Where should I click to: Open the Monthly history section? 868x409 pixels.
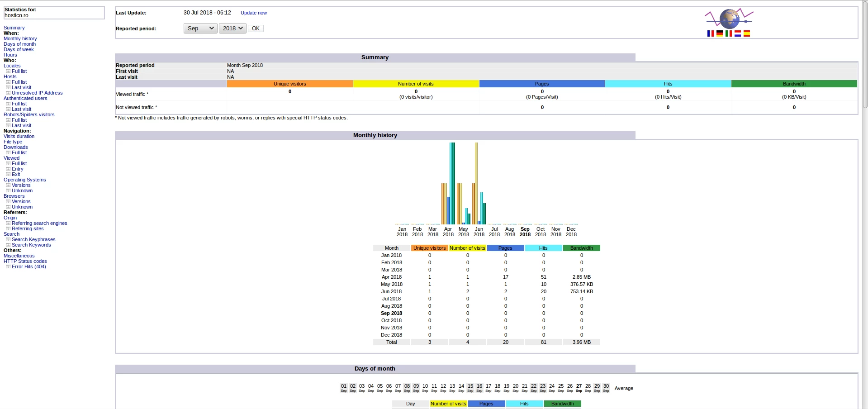20,38
